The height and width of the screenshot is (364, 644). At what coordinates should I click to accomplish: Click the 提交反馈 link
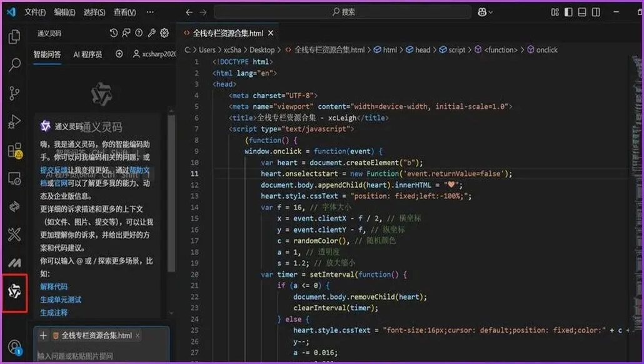click(53, 170)
